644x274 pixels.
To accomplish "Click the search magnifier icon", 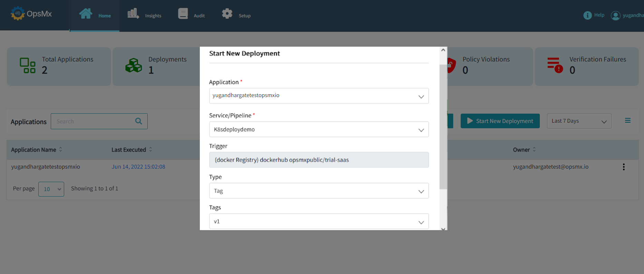I will pos(139,121).
